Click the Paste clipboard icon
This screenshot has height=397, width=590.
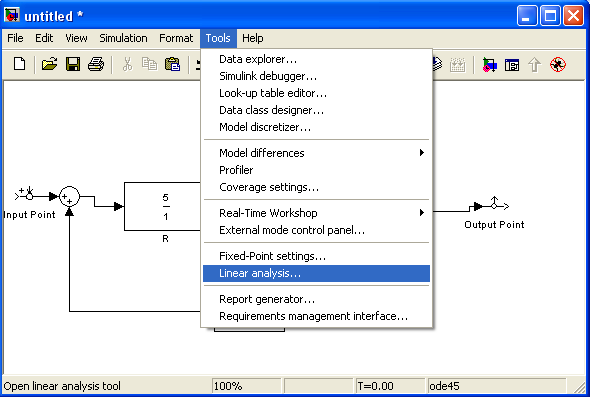coord(172,64)
